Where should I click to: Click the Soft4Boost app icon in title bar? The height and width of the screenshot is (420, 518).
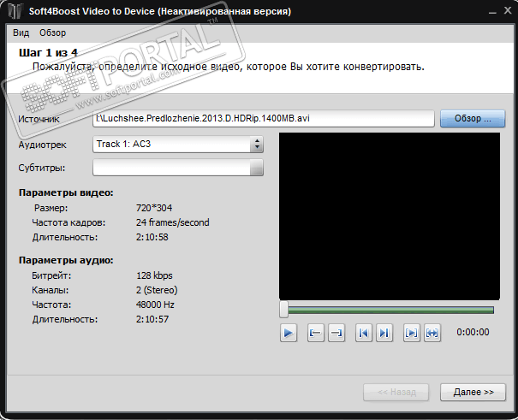[15, 11]
